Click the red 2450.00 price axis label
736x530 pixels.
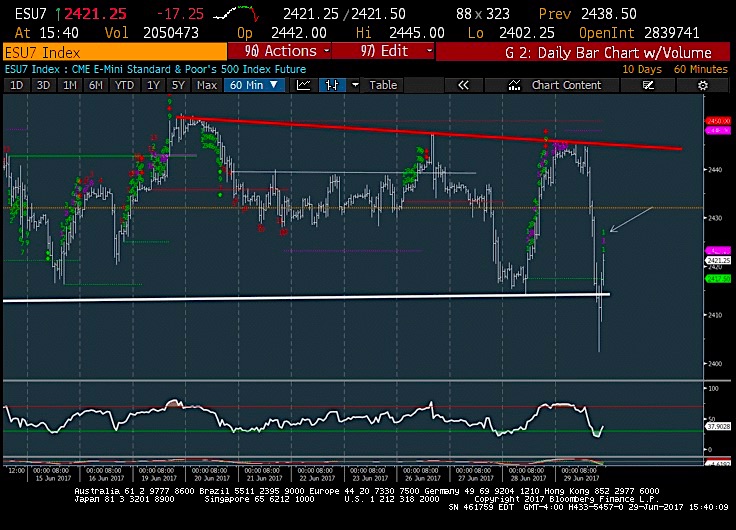[x=719, y=121]
